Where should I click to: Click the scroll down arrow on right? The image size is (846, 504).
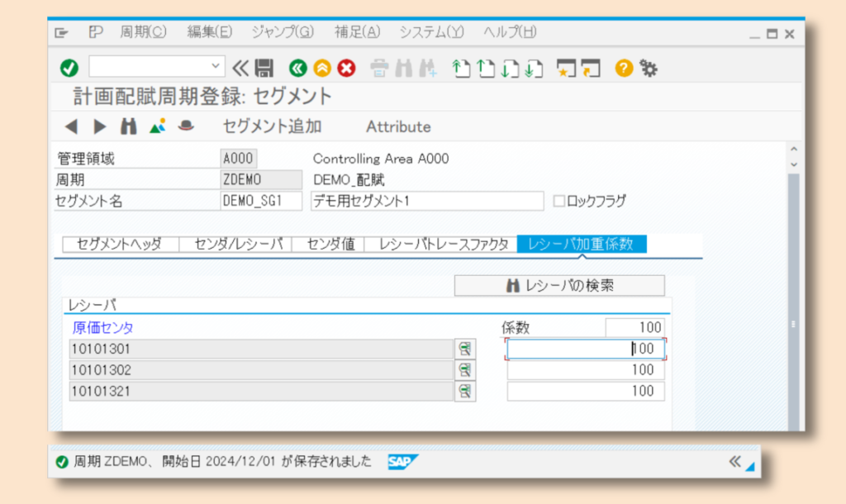pos(794,164)
